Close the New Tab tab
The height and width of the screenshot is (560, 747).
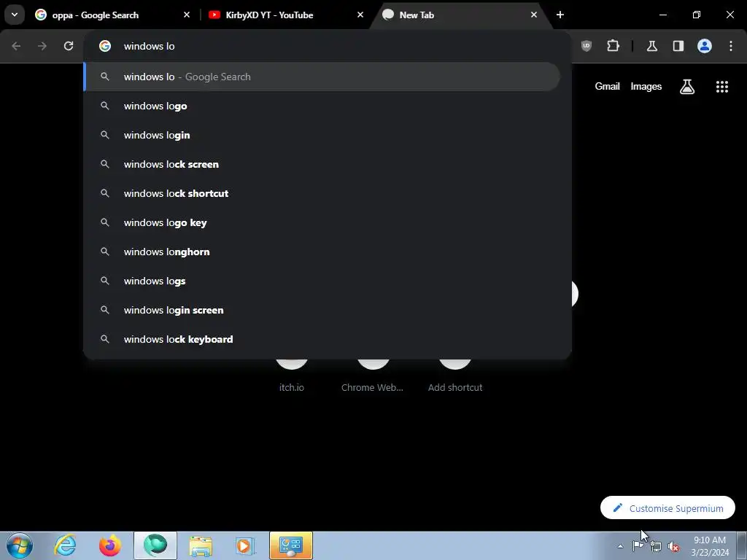click(x=533, y=15)
